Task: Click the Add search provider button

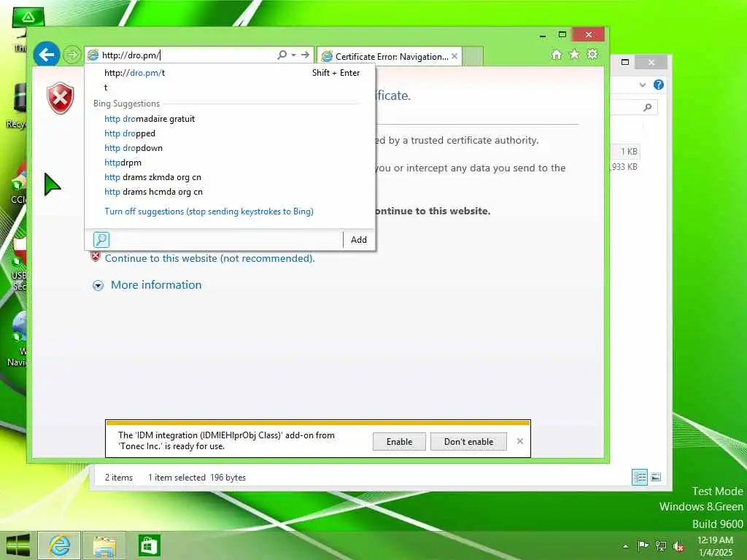Action: click(x=359, y=239)
